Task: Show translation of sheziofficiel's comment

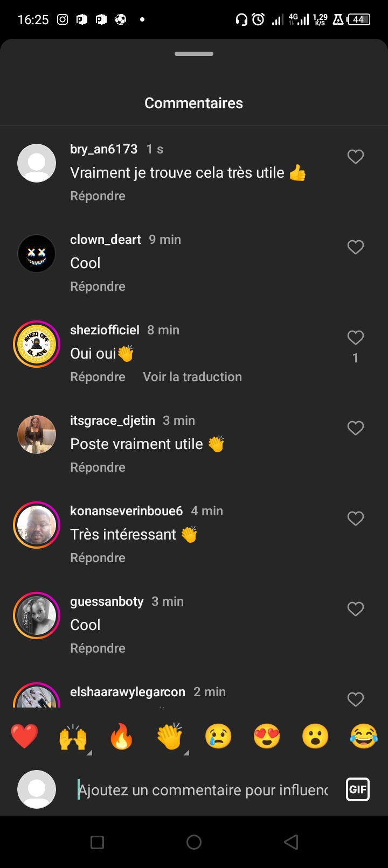Action: [x=192, y=377]
